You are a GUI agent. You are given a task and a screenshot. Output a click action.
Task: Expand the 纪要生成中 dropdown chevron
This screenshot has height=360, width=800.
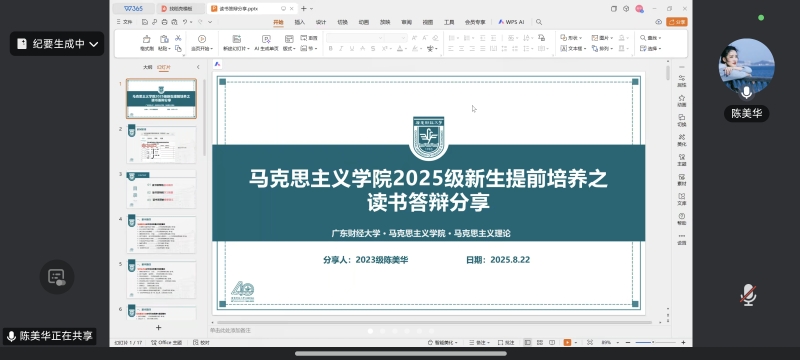(93, 44)
